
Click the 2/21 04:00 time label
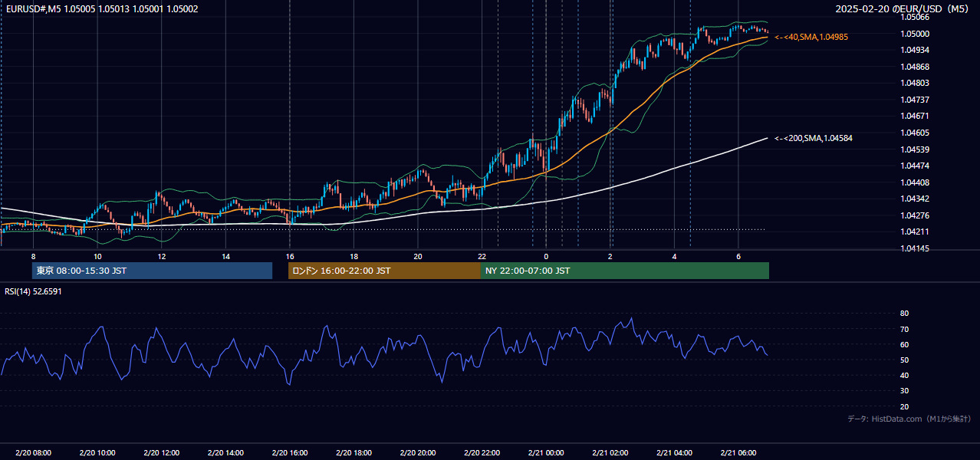tap(675, 452)
